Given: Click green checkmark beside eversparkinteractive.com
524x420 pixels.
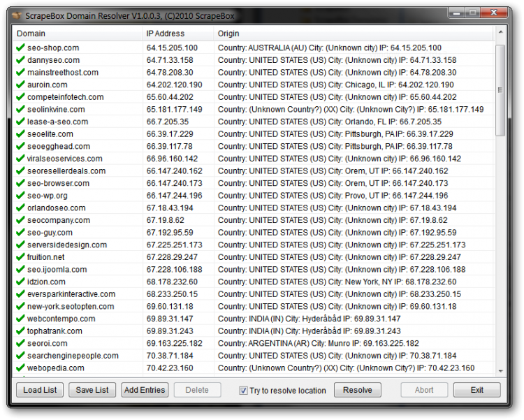Looking at the screenshot, I should [20, 294].
